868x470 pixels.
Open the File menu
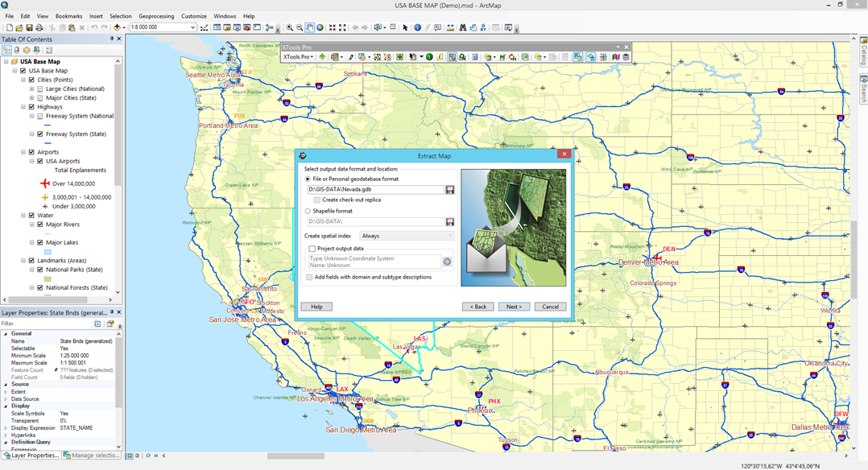[10, 16]
